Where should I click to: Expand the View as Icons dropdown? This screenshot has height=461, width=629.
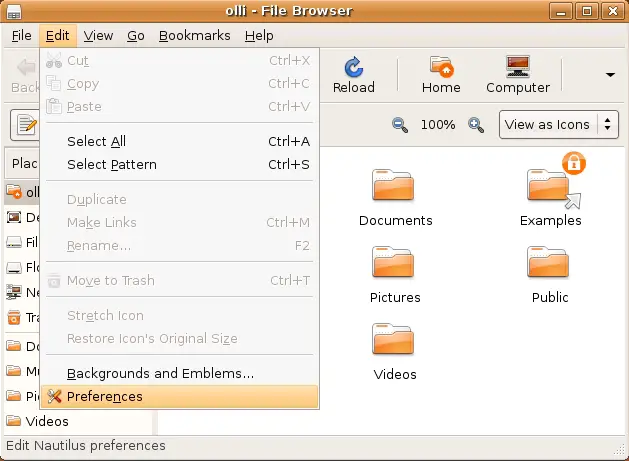(559, 125)
